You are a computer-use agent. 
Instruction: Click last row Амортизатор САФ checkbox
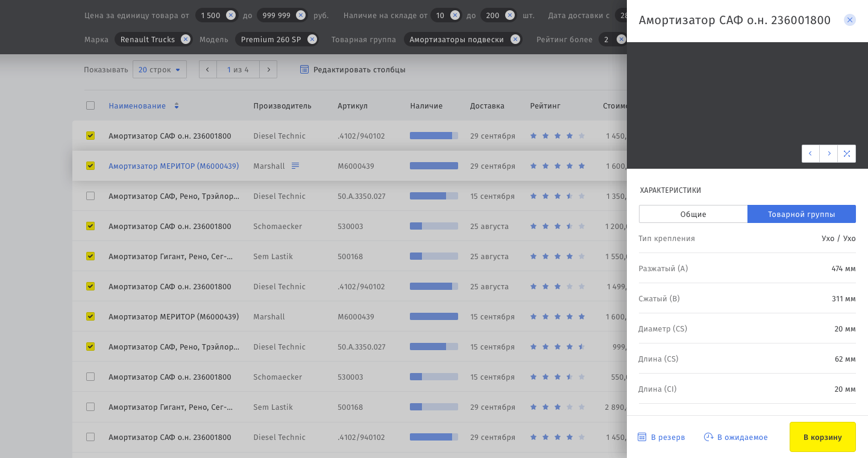point(90,437)
